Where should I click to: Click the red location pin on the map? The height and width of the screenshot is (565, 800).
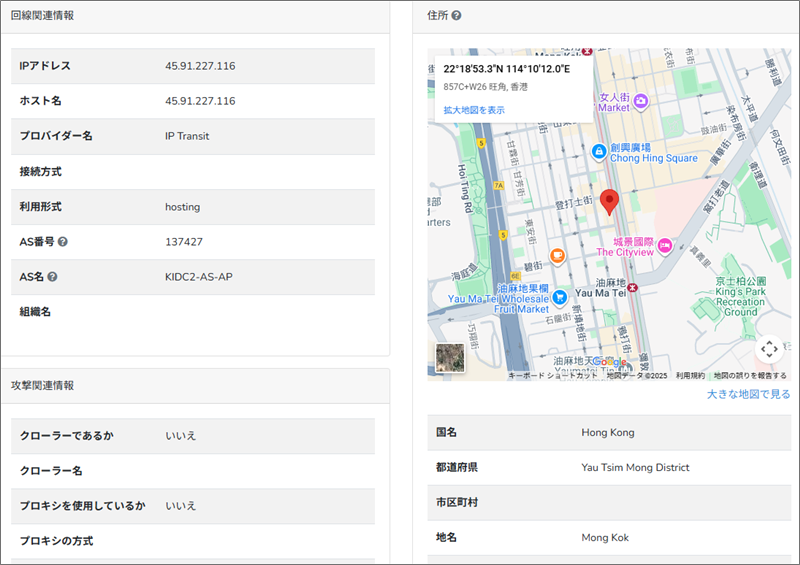coord(610,201)
